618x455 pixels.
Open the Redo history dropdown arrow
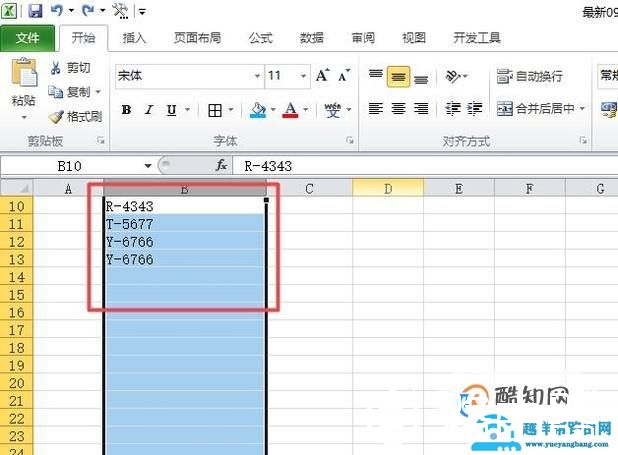tap(102, 11)
